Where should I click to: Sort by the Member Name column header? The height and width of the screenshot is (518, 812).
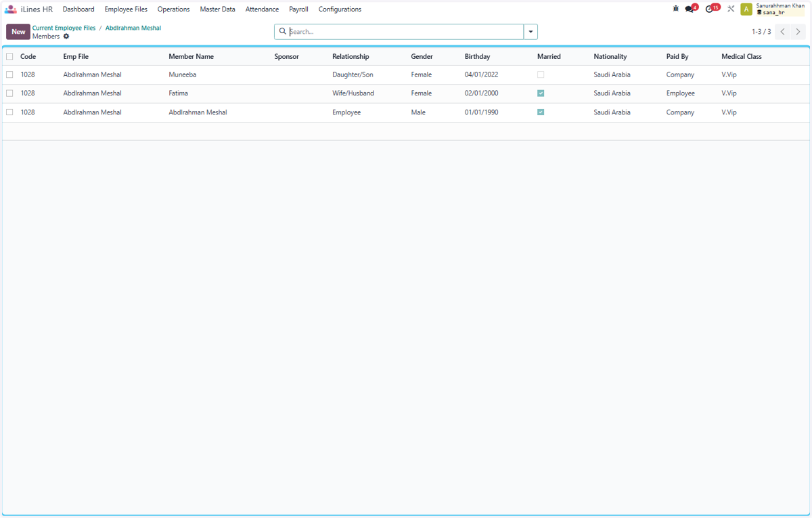pyautogui.click(x=191, y=57)
